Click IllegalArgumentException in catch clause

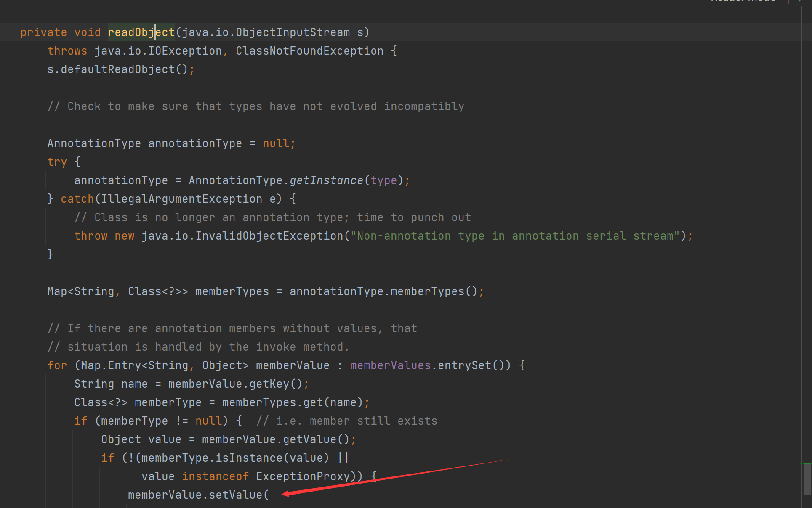pyautogui.click(x=181, y=199)
